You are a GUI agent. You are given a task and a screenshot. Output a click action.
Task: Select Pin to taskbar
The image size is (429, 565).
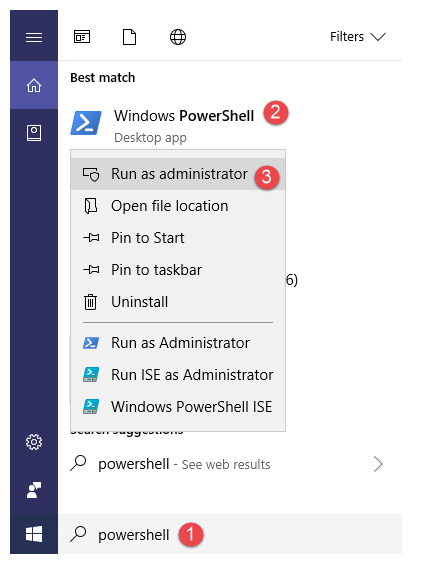(178, 270)
